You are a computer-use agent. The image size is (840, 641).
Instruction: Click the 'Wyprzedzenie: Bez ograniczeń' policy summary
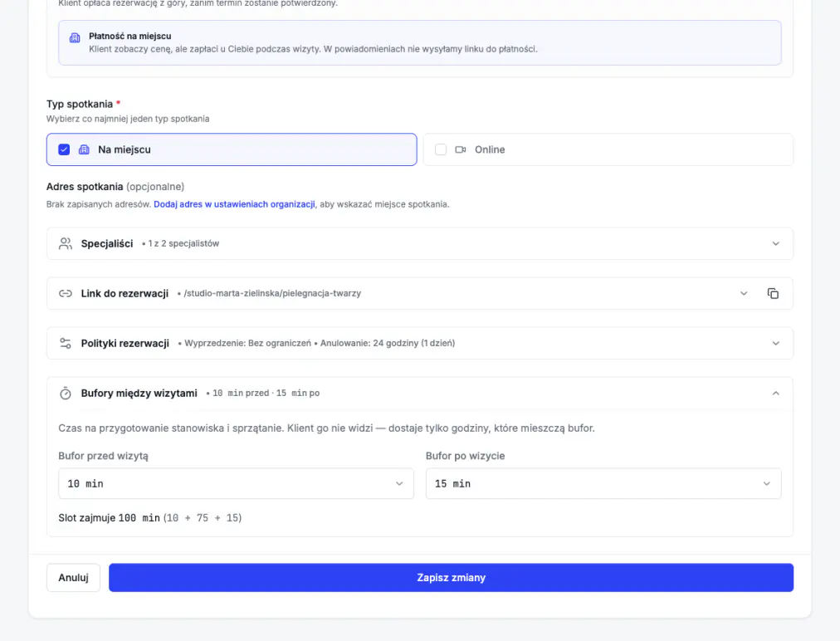pos(247,343)
